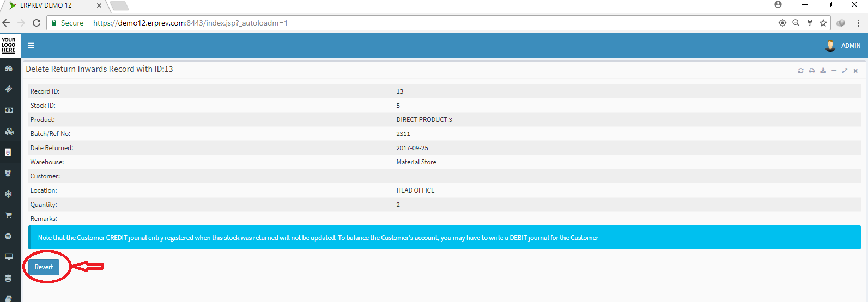Click the HEAD OFFICE location value
This screenshot has height=302, width=868.
415,190
